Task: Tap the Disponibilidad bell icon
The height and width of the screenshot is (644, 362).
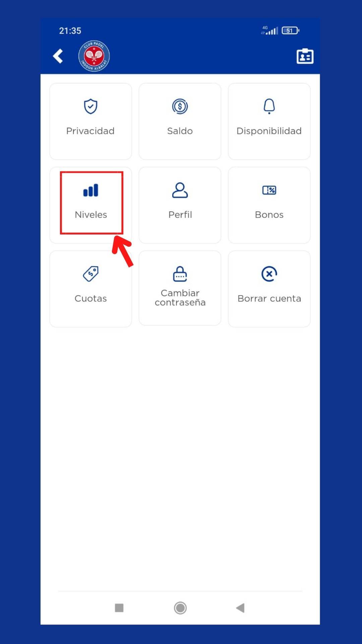Action: coord(269,106)
